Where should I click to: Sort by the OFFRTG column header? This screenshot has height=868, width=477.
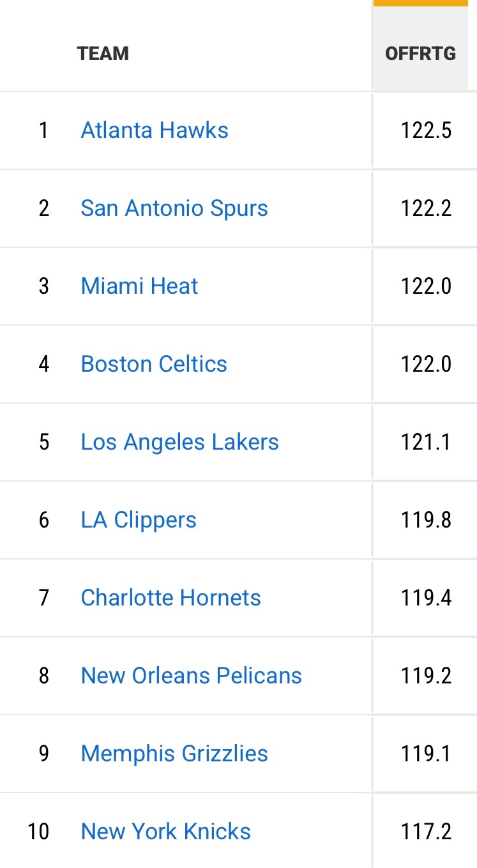pos(420,53)
